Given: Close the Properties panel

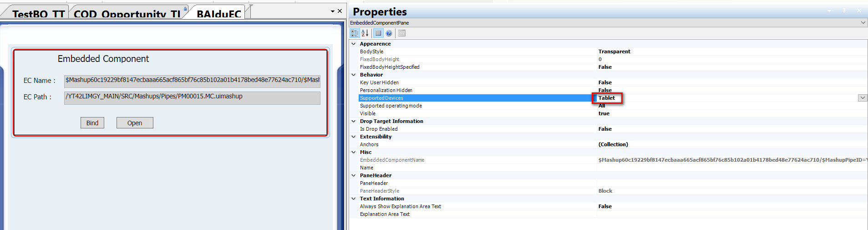Looking at the screenshot, I should [859, 10].
